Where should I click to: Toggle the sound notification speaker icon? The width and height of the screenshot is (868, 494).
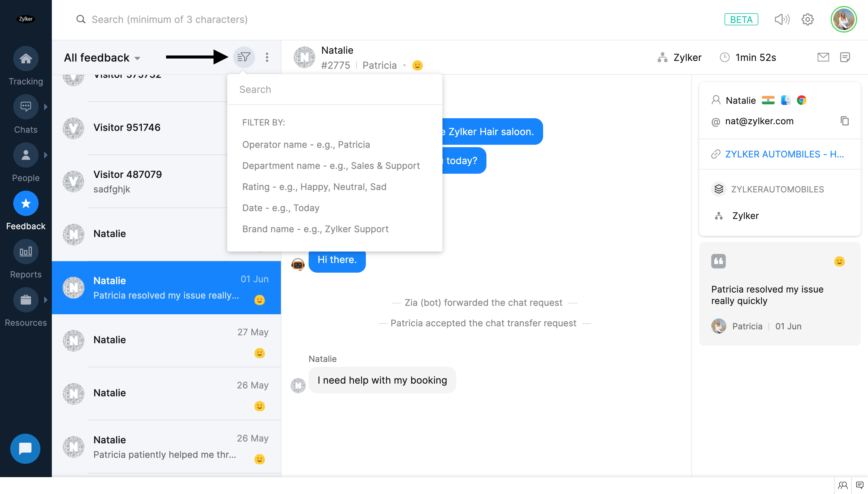[x=782, y=19]
